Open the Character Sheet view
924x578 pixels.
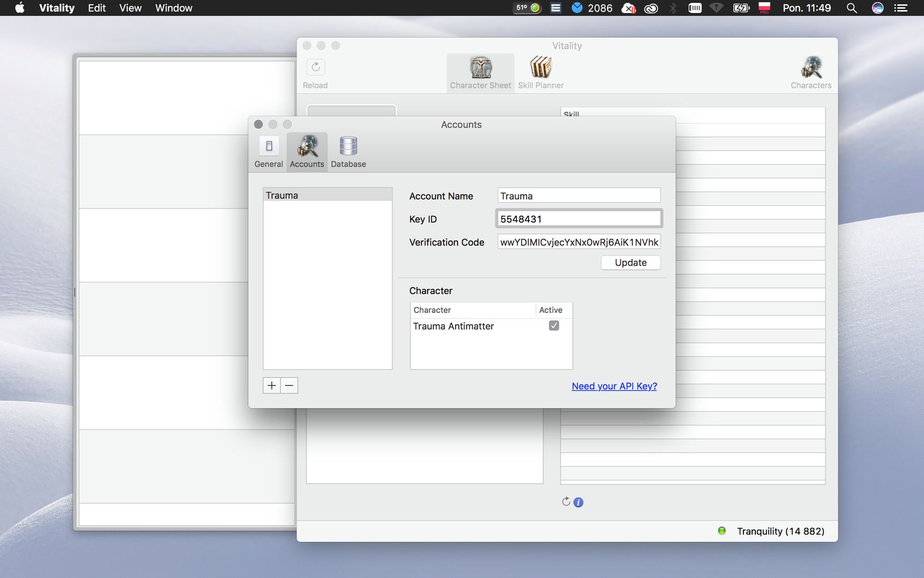click(480, 73)
